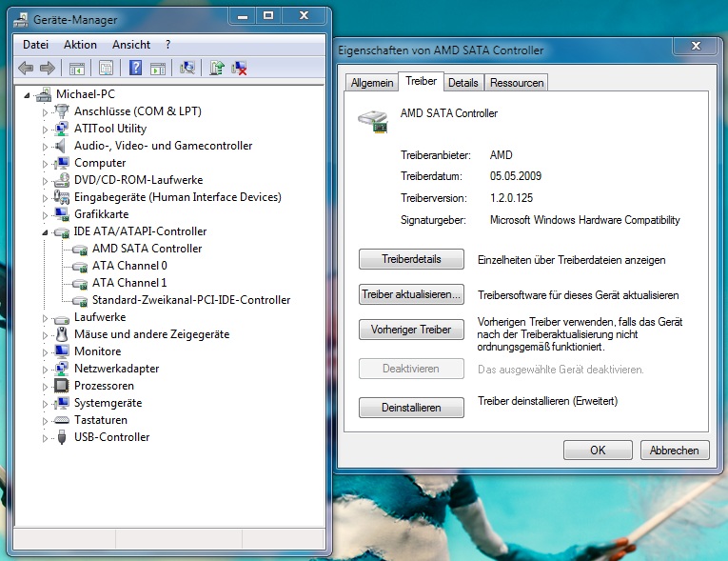Open the Ansicht menu
The height and width of the screenshot is (561, 728).
pyautogui.click(x=131, y=45)
